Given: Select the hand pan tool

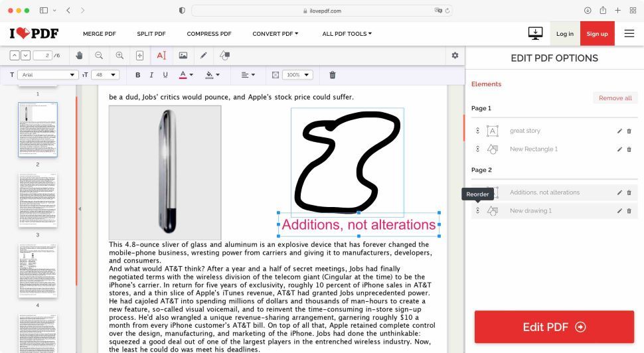Looking at the screenshot, I should (x=79, y=56).
